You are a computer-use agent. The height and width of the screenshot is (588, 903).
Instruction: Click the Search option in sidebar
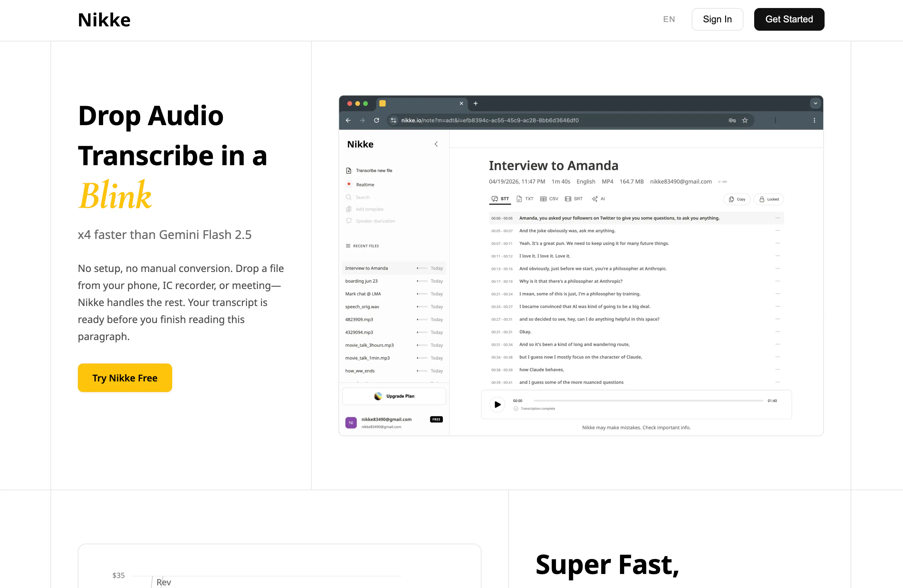click(358, 197)
